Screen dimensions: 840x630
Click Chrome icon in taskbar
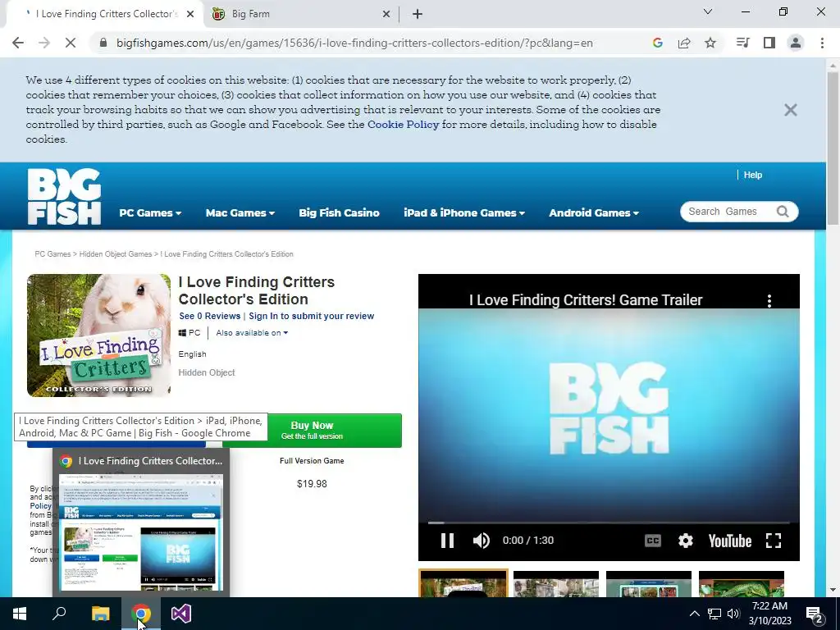[x=141, y=614]
